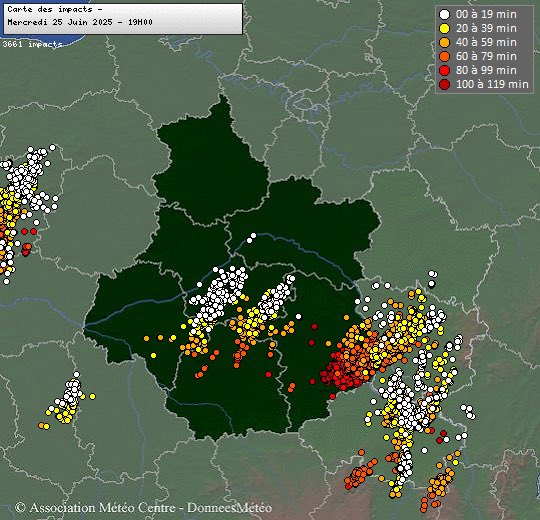Click the '3661 impacts' counter text

pos(32,44)
